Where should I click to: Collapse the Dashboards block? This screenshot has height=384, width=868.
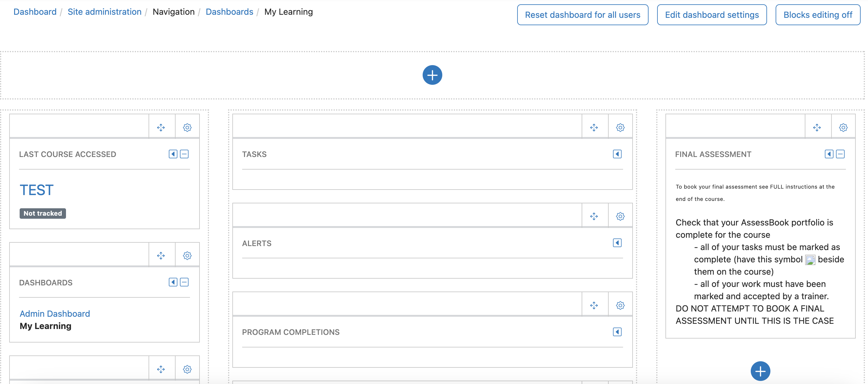(184, 282)
